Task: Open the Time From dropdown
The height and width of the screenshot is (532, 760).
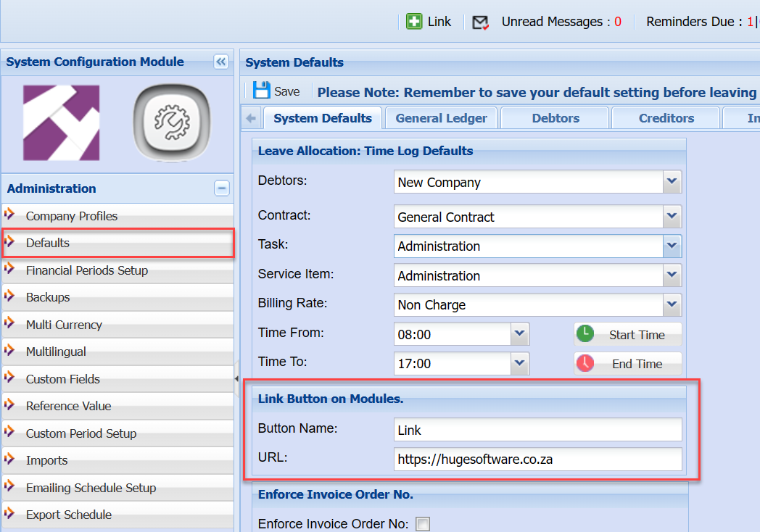Action: coord(520,334)
